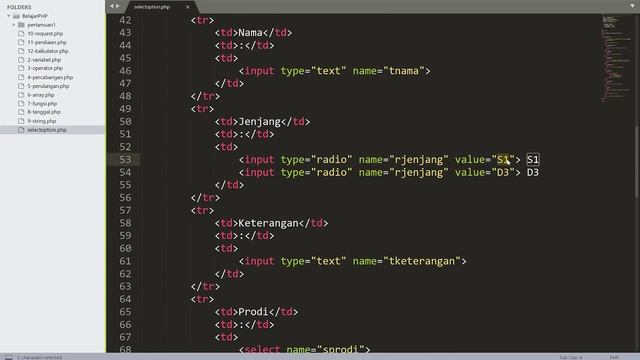Collapse the BelajarPHP folder arrow
This screenshot has width=640, height=360.
click(x=9, y=16)
